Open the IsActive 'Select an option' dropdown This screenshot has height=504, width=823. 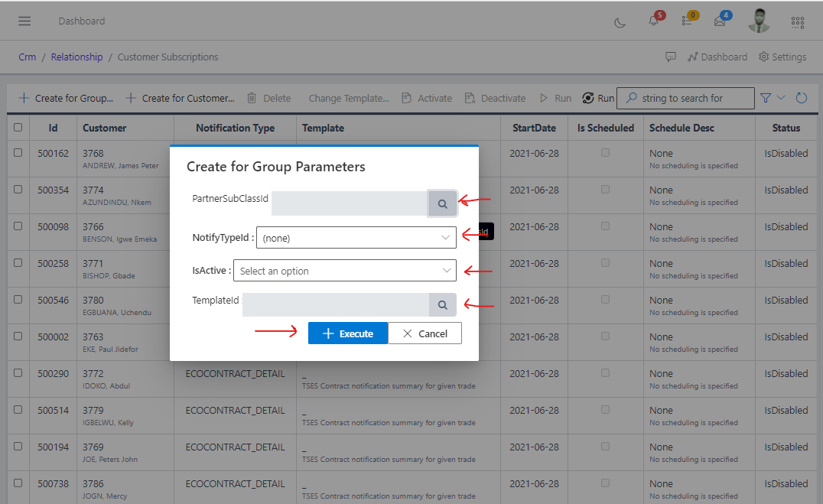(345, 271)
